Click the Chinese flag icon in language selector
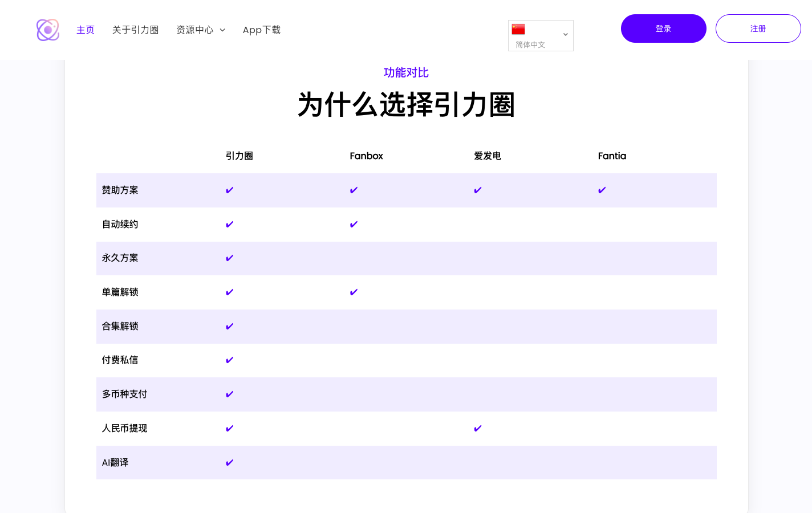The height and width of the screenshot is (513, 812). click(518, 29)
